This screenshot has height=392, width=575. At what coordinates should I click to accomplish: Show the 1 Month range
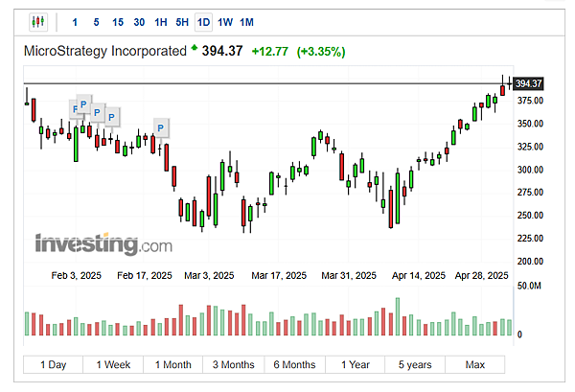pyautogui.click(x=173, y=364)
